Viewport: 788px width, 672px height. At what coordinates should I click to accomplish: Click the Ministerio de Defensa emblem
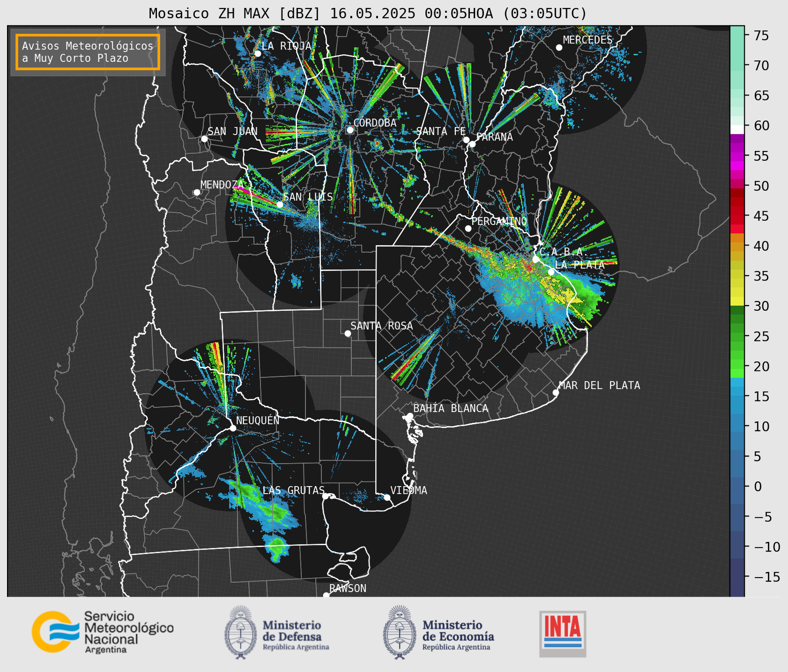241,632
